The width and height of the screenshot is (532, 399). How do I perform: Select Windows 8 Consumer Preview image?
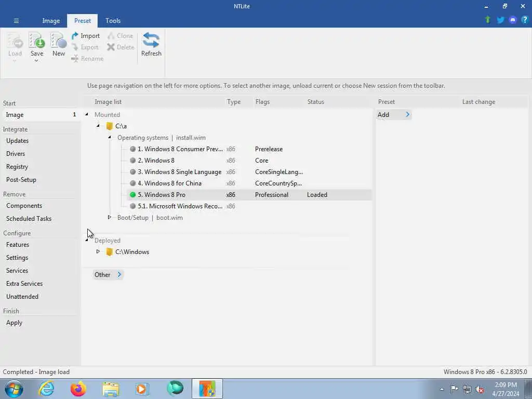[x=180, y=149]
